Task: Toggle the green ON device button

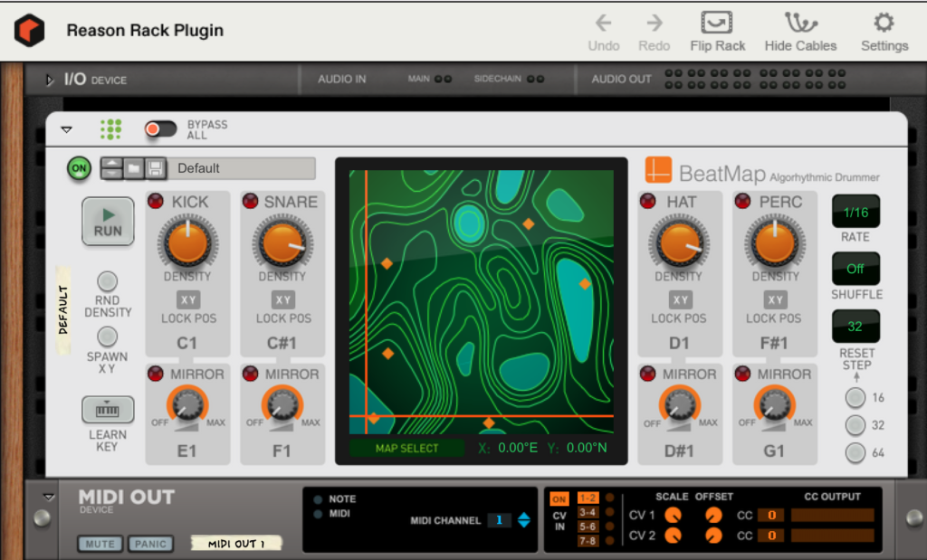Action: [80, 168]
